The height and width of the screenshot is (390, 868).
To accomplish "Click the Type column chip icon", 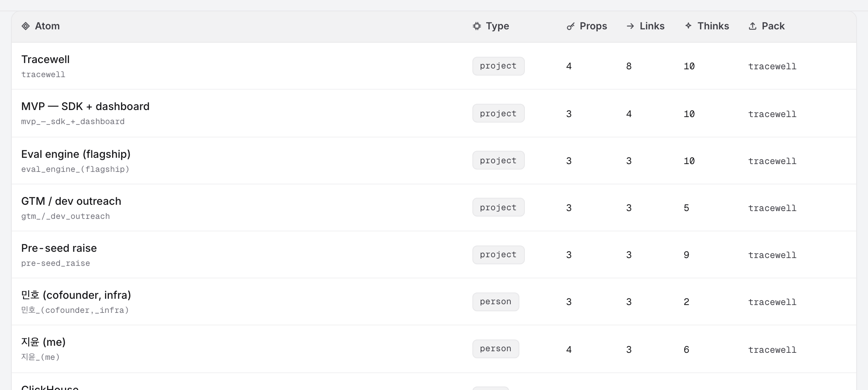I will pyautogui.click(x=477, y=26).
